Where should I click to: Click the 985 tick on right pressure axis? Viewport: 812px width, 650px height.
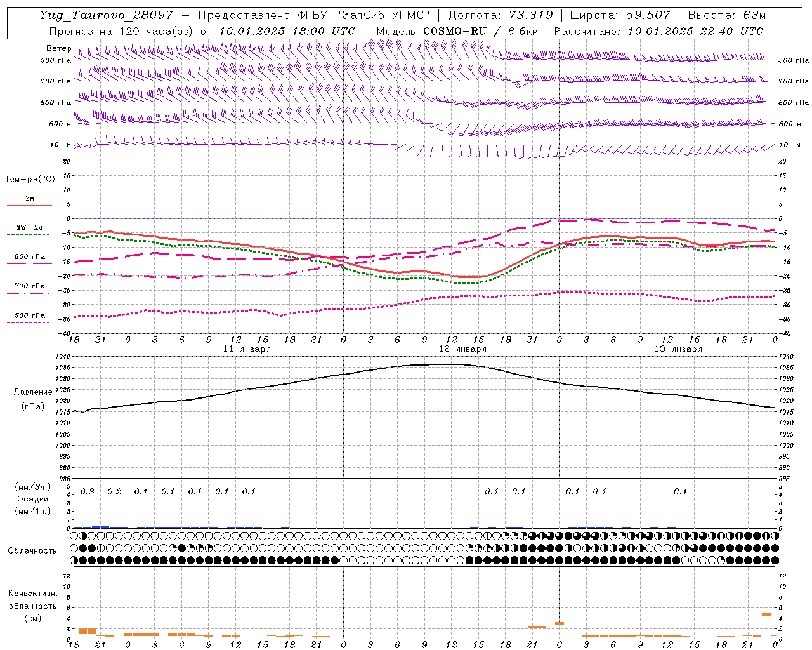[x=785, y=479]
